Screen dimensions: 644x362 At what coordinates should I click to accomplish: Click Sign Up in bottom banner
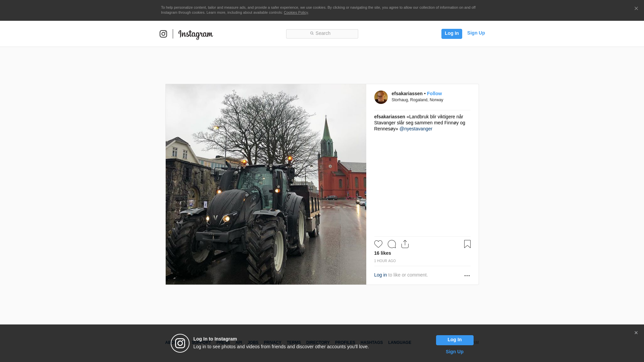point(454,352)
